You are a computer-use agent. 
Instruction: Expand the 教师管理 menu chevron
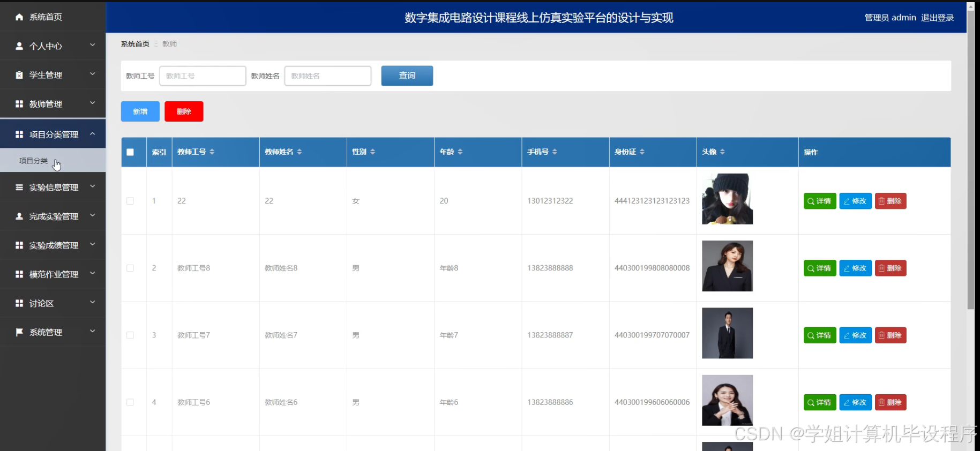pos(93,103)
